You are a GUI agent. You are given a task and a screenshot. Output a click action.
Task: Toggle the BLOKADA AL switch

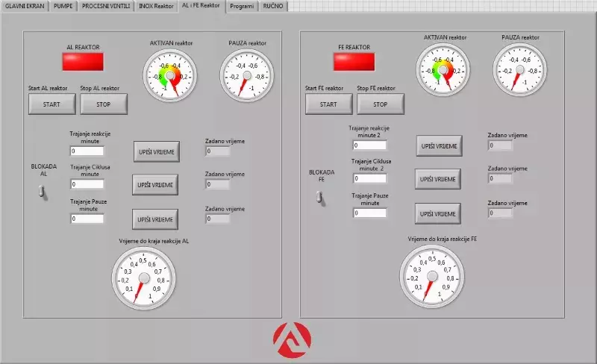point(43,192)
